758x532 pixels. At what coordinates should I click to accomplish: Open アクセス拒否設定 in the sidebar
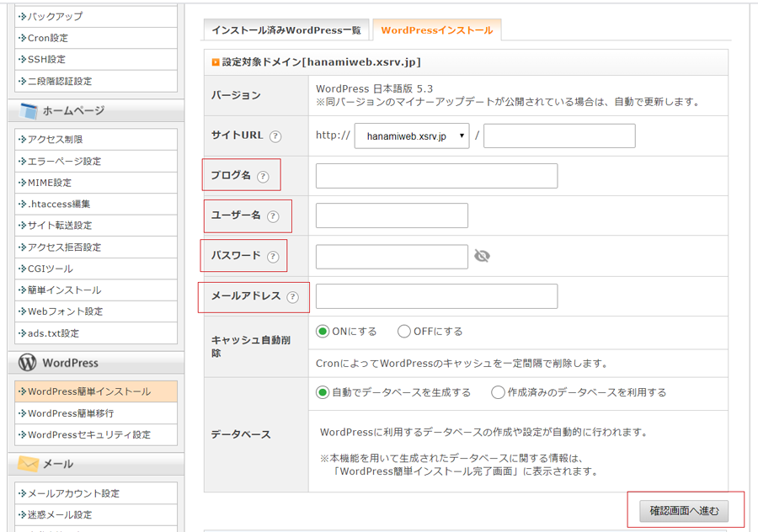click(x=96, y=247)
